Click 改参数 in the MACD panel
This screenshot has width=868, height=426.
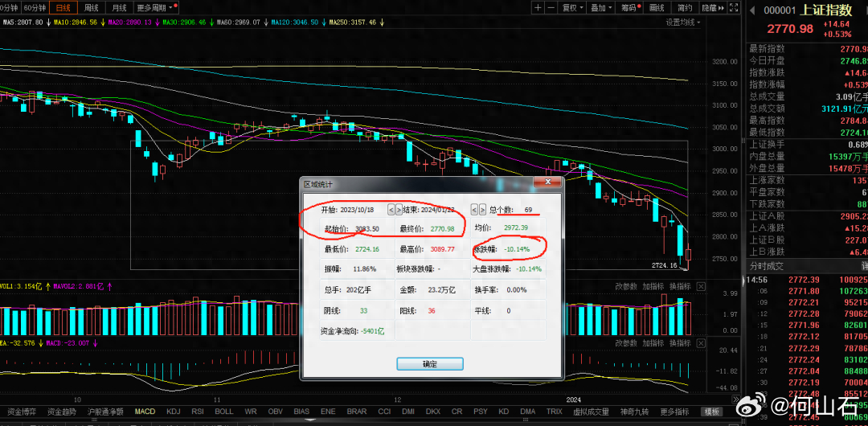point(626,343)
